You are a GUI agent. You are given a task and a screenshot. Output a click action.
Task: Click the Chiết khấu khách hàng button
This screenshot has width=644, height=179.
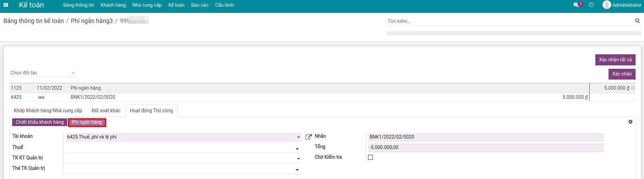[x=40, y=122]
